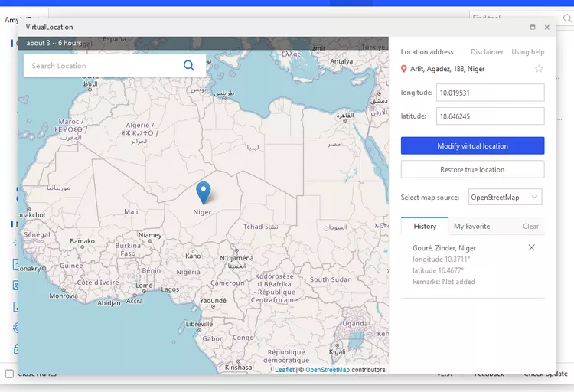Remove the Gouré history entry
574x392 pixels.
tap(532, 247)
